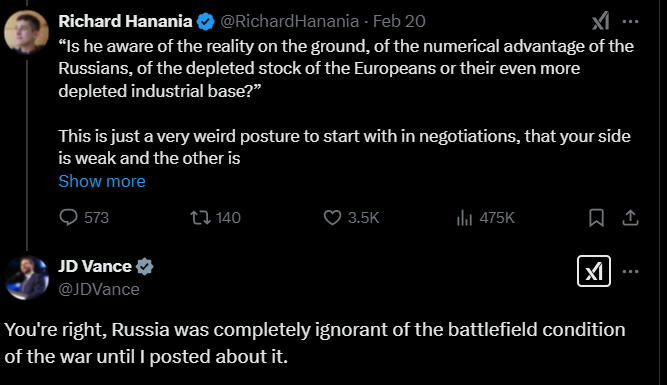Repost Richard Hanania's tweet
Screen dimensions: 667x385
200,218
